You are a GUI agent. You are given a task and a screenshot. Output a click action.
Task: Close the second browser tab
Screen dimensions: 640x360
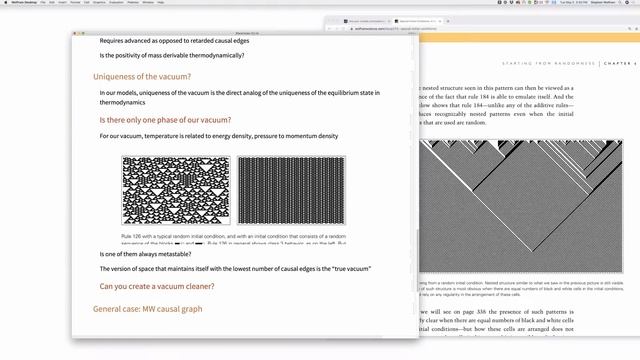pos(440,21)
